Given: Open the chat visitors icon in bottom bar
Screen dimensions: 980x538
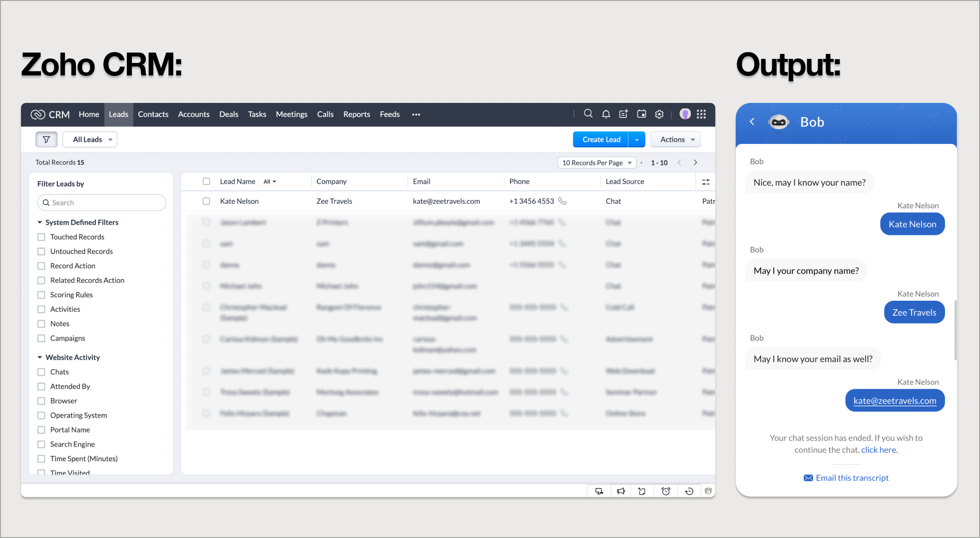Looking at the screenshot, I should point(599,491).
